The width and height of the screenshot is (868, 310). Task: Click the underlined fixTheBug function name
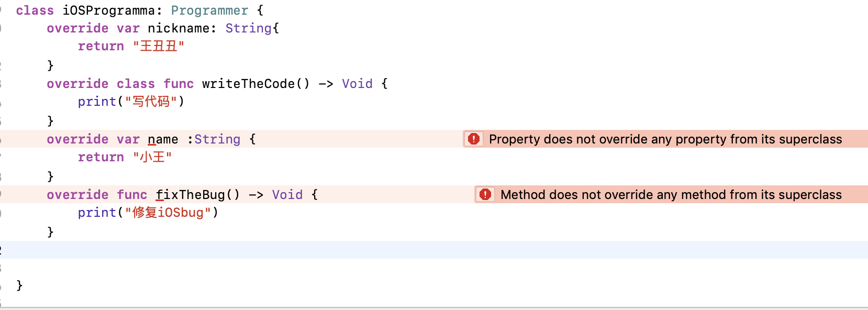coord(190,195)
